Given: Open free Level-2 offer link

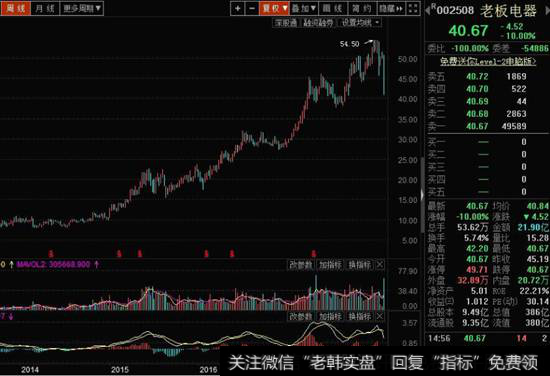Looking at the screenshot, I should [x=488, y=61].
